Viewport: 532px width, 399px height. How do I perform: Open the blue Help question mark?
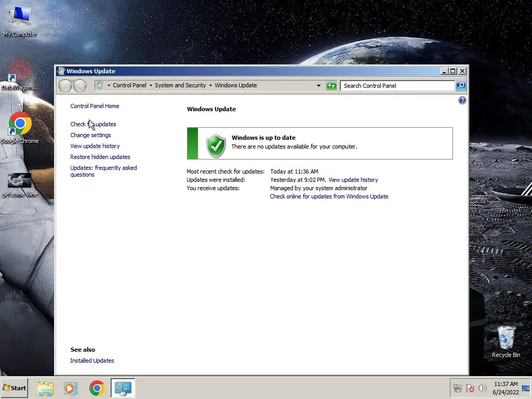click(x=462, y=100)
